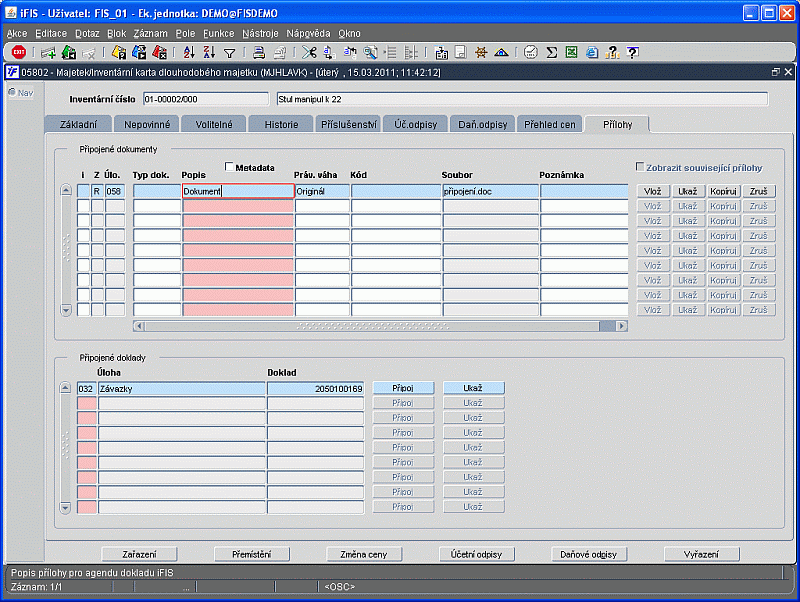This screenshot has height=602, width=800.
Task: Click the printer icon in toolbar
Action: click(259, 52)
